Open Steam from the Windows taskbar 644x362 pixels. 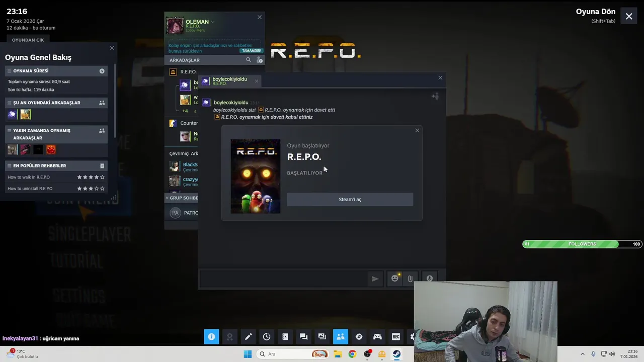(397, 354)
